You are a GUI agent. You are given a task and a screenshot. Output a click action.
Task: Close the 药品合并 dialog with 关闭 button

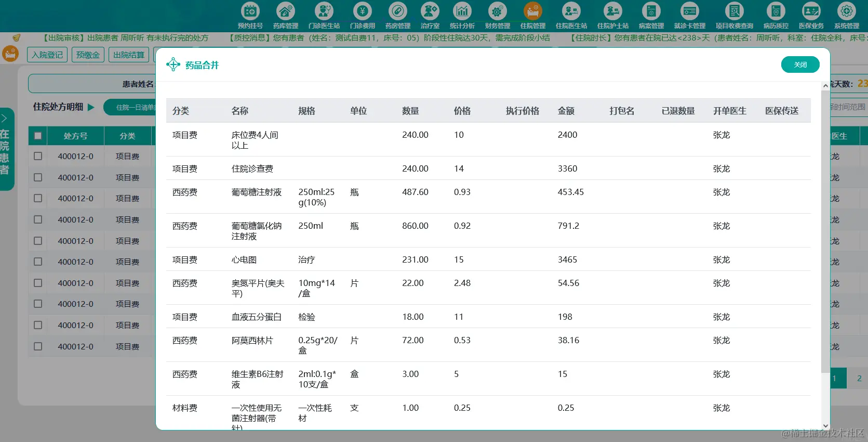[x=800, y=64]
